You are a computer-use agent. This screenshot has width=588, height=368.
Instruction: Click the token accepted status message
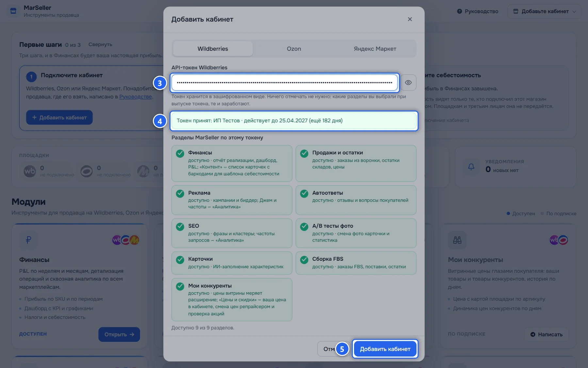(x=294, y=121)
